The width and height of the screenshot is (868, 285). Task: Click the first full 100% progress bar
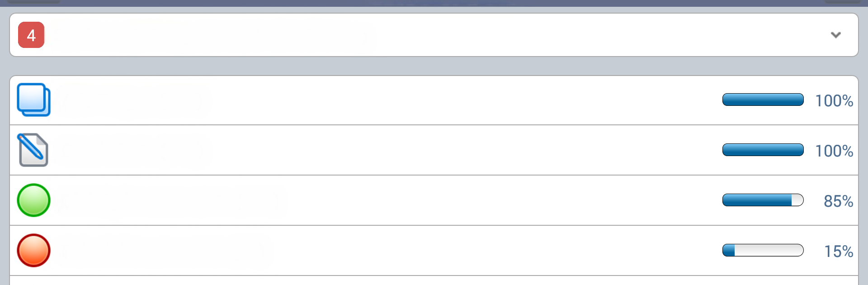click(763, 100)
